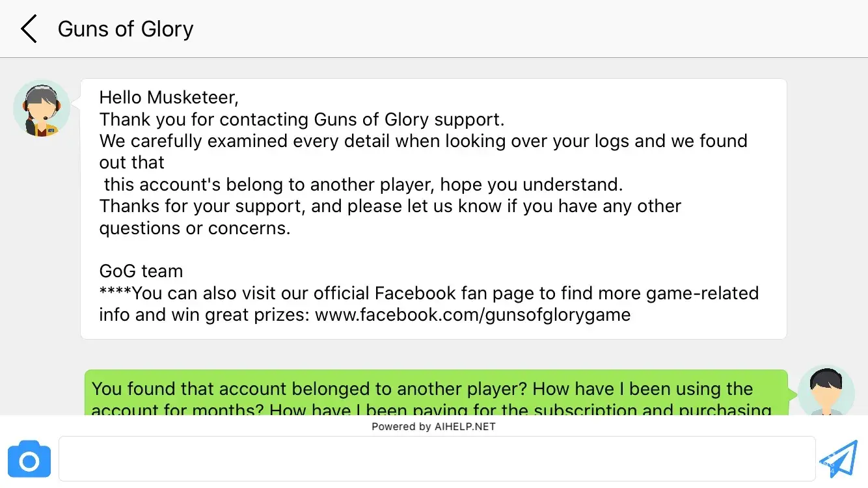Tap the back arrow in the header
The height and width of the screenshot is (488, 868).
[x=29, y=29]
